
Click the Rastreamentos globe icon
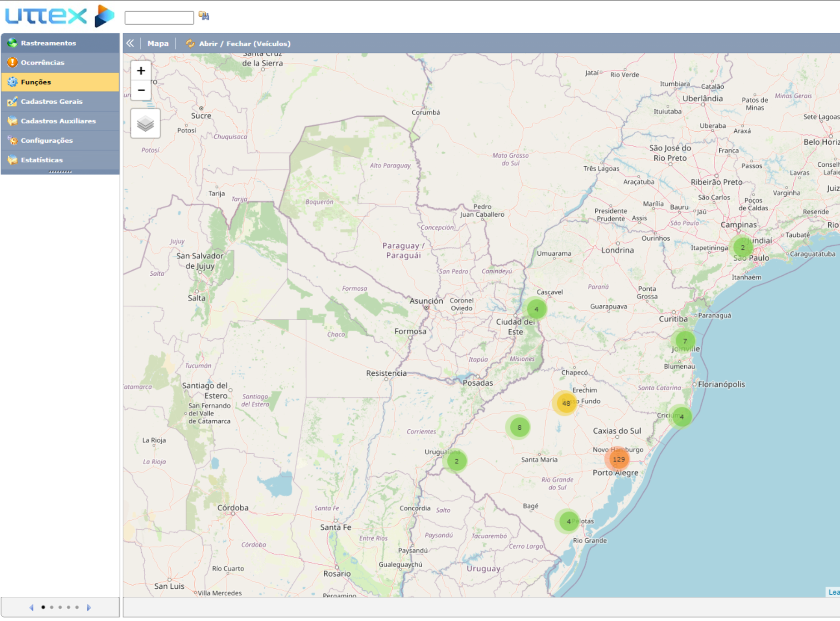tap(12, 43)
